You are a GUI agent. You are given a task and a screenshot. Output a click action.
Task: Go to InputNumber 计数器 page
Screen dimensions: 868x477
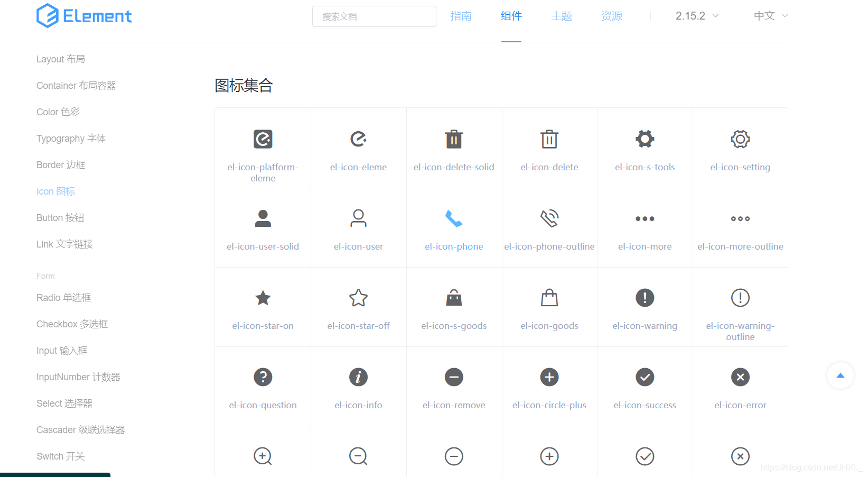click(x=79, y=377)
